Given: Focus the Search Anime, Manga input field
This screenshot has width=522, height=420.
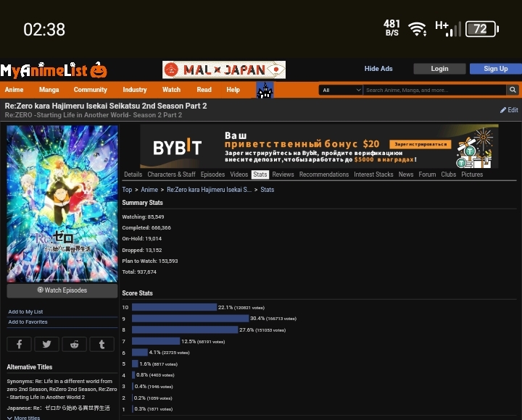Looking at the screenshot, I should point(434,90).
